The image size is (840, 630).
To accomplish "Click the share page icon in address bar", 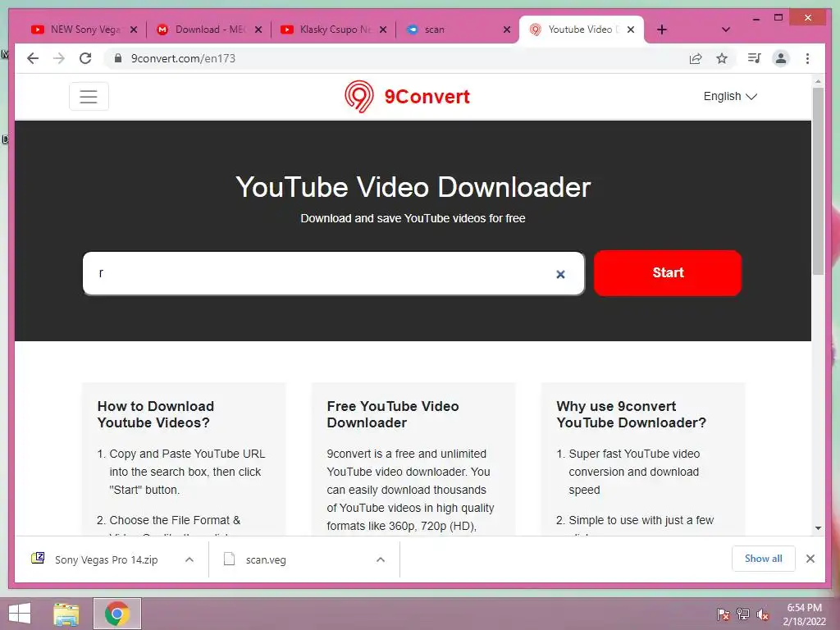I will point(696,58).
